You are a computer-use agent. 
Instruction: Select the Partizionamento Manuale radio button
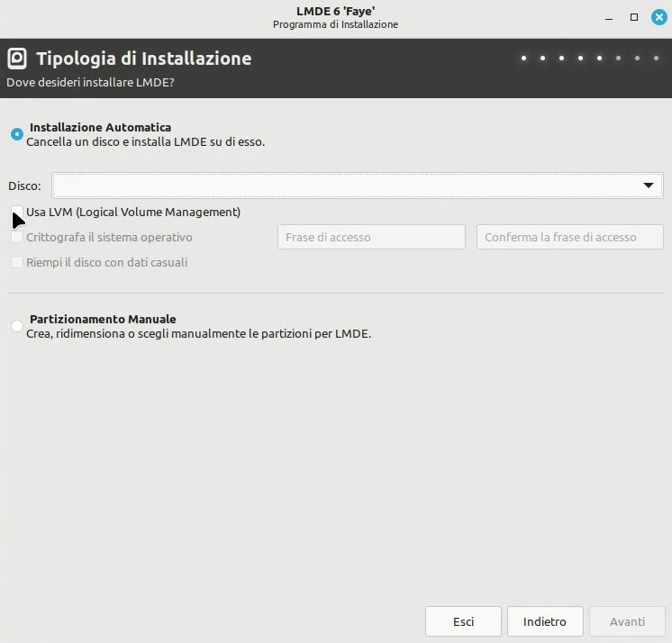click(x=17, y=326)
